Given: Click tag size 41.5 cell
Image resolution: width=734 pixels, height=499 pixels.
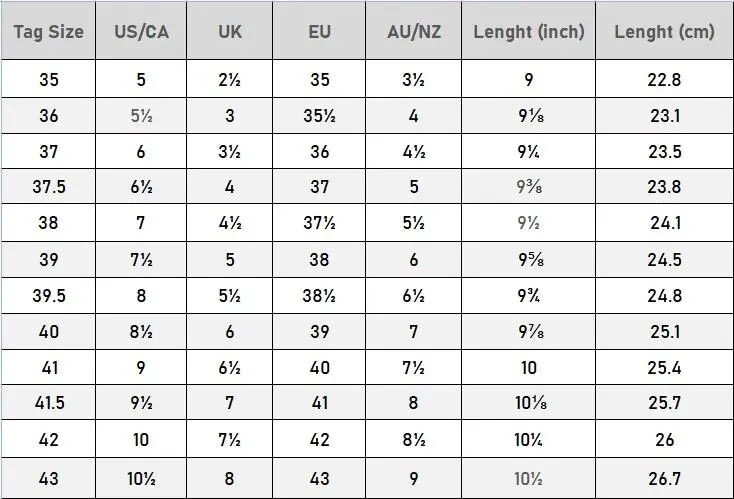Looking at the screenshot, I should click(x=49, y=404).
